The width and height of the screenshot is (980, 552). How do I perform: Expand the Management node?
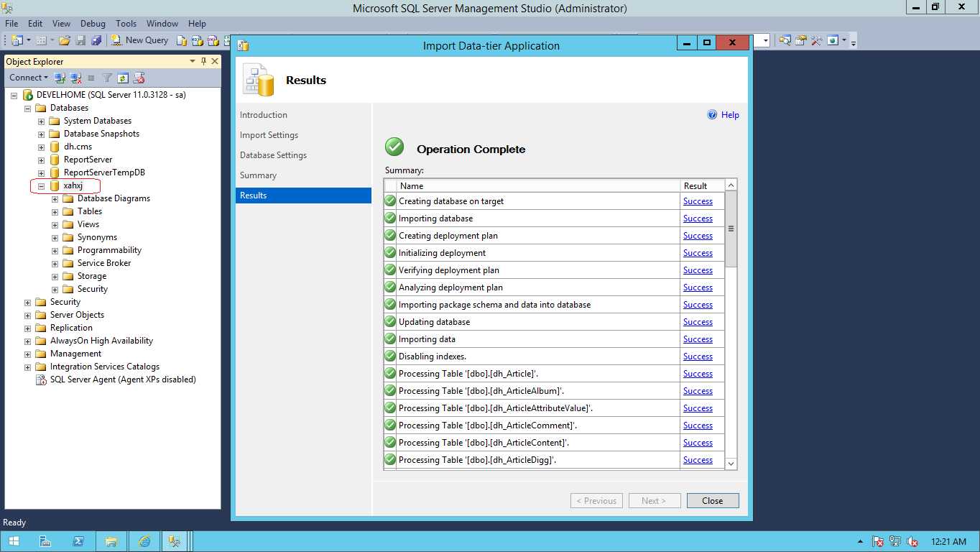tap(27, 354)
